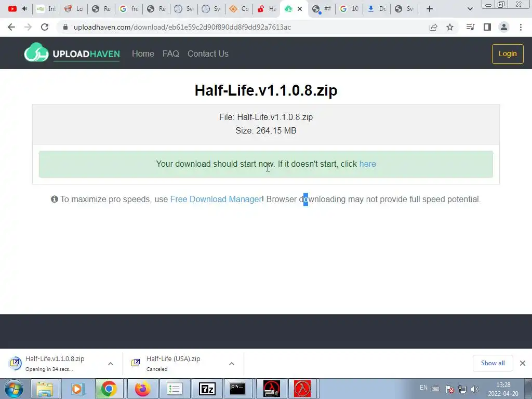
Task: Switch to the 'Co' orange diamond tab
Action: pyautogui.click(x=239, y=9)
